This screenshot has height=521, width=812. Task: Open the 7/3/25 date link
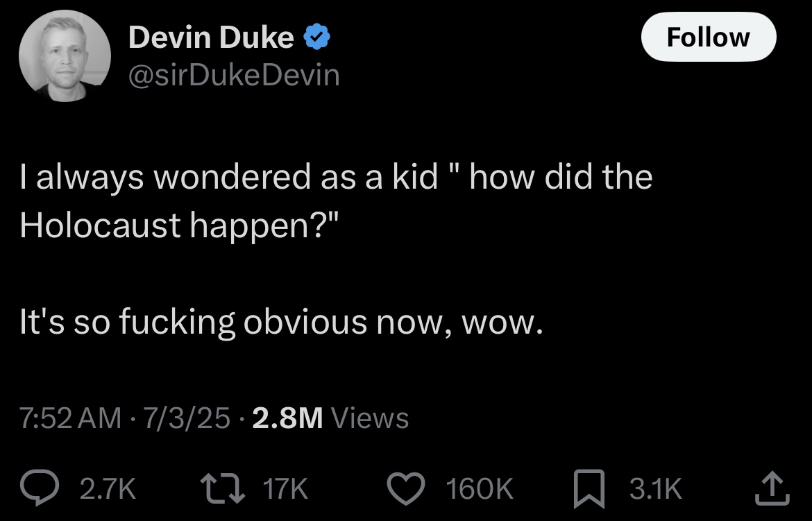[187, 418]
